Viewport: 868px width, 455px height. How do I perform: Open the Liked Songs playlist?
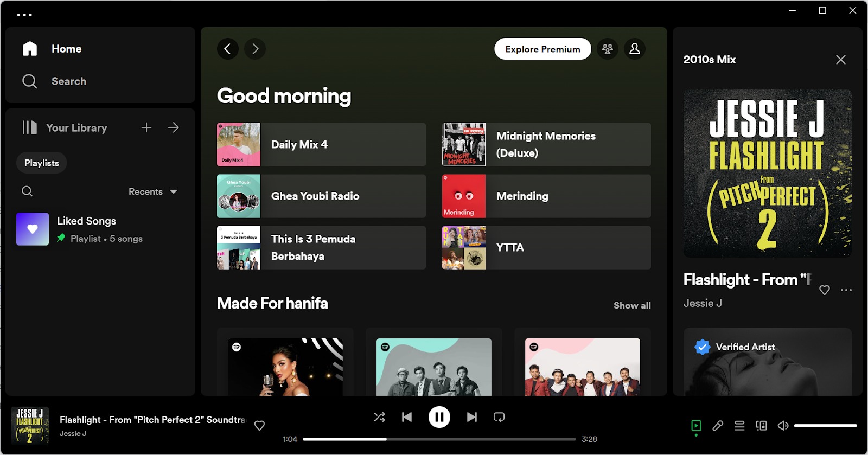coord(100,229)
